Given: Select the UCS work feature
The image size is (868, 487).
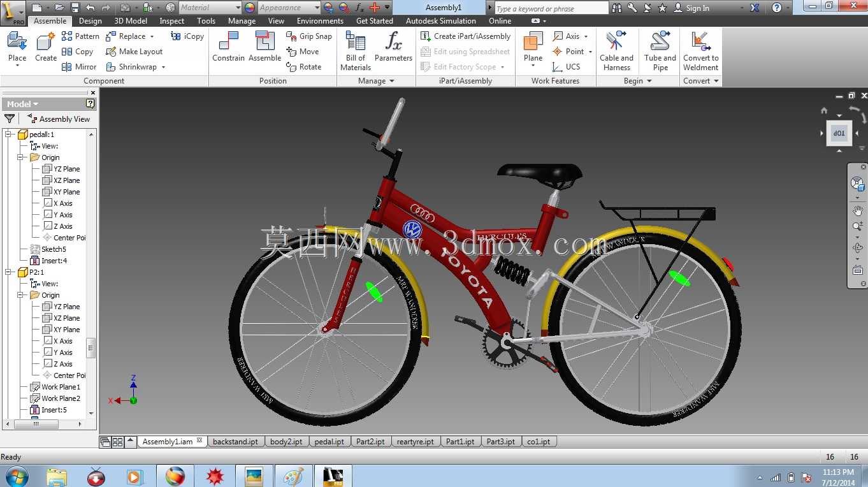Looking at the screenshot, I should (x=567, y=67).
